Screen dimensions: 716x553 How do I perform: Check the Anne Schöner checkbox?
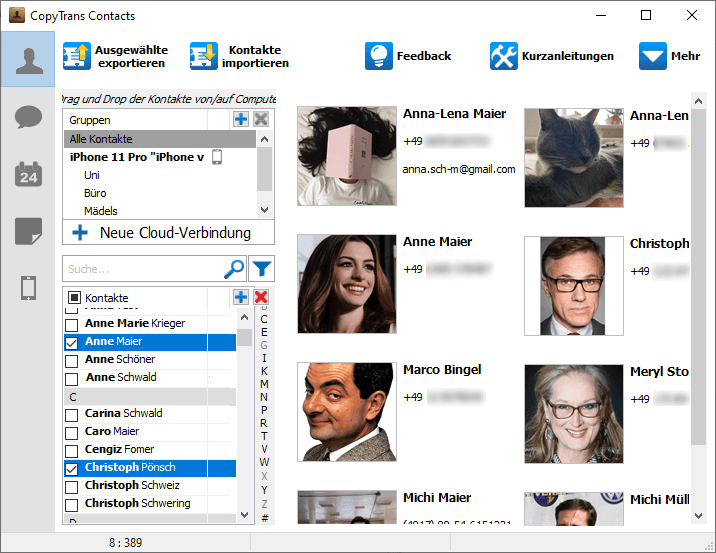[71, 361]
